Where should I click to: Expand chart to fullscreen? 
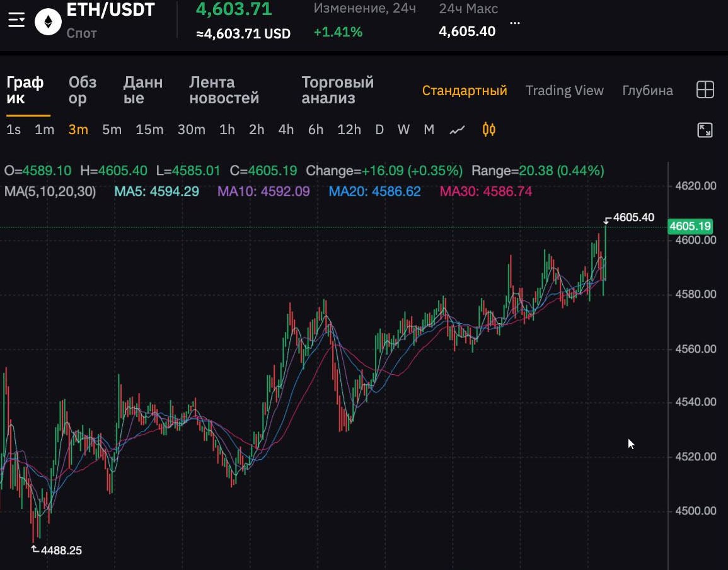[705, 130]
